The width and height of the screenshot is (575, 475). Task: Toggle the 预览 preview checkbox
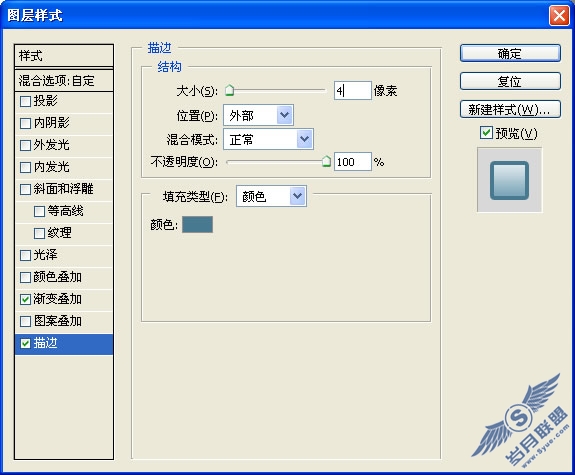pyautogui.click(x=486, y=133)
